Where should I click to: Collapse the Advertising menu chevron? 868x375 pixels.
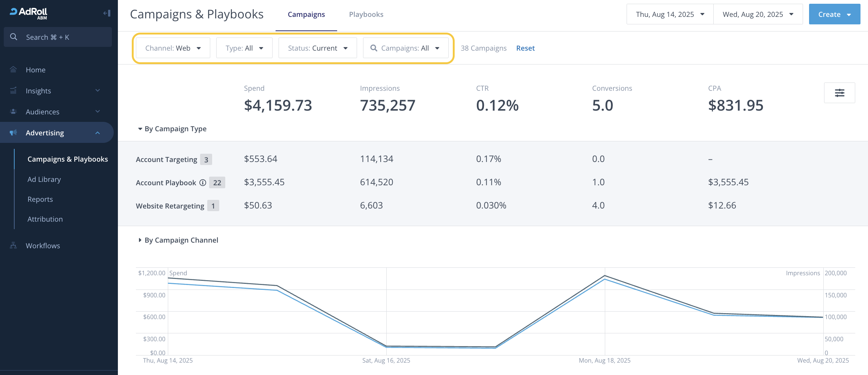(98, 133)
